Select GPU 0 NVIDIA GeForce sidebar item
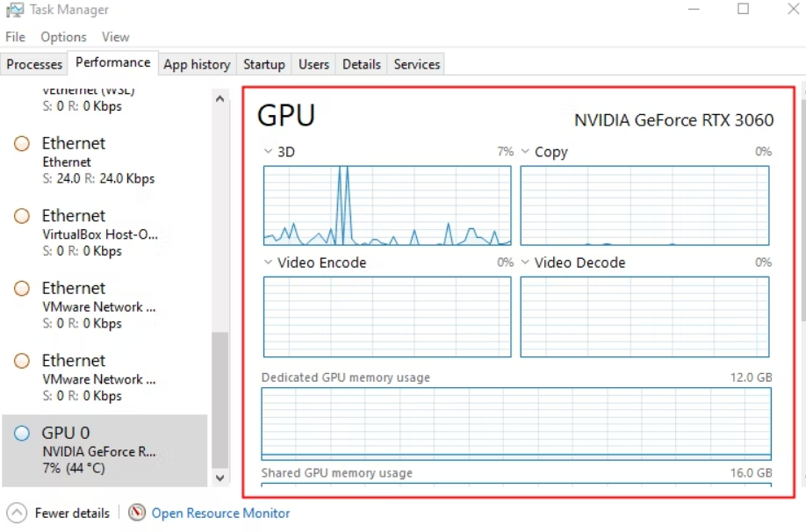806x532 pixels. click(104, 450)
